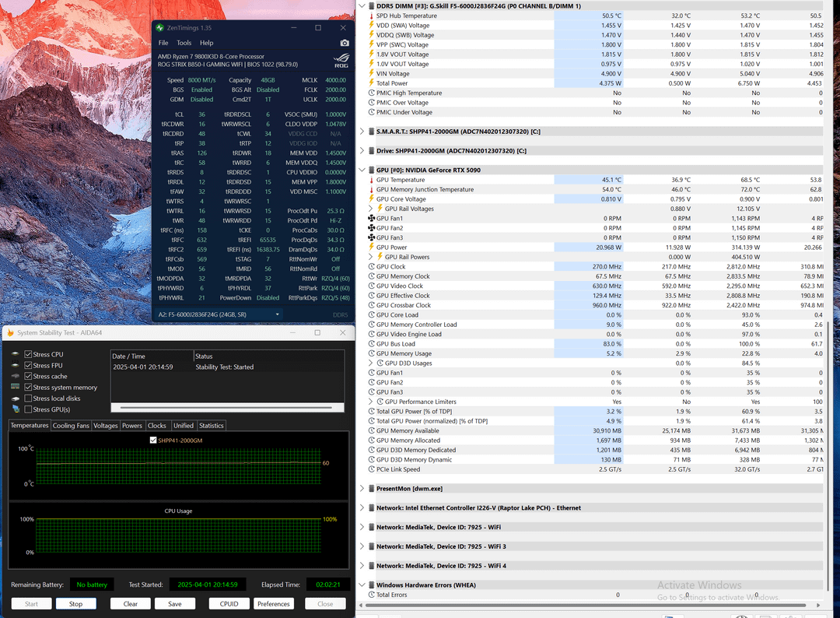Collapse the GPU [#0] NVIDIA GeForce RTX 5090 section
The width and height of the screenshot is (840, 618).
click(x=362, y=170)
